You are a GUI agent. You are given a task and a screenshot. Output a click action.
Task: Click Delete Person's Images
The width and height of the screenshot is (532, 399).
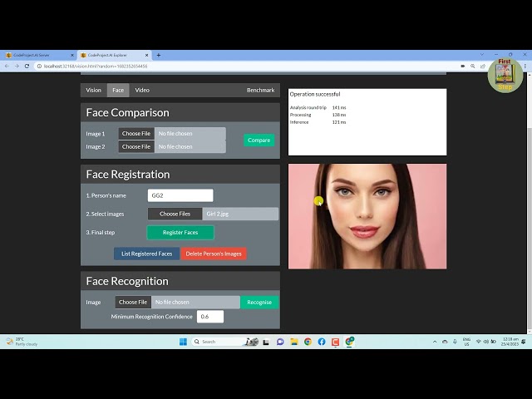(214, 254)
